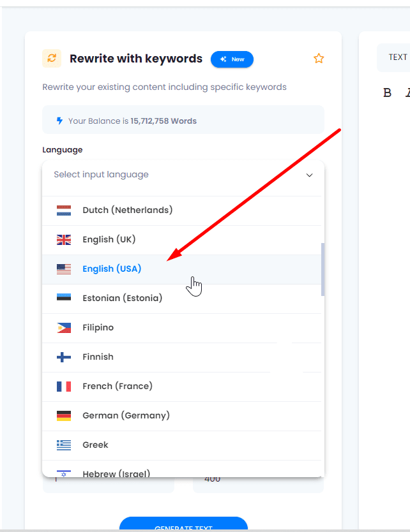Click the UK flag icon

pyautogui.click(x=64, y=240)
